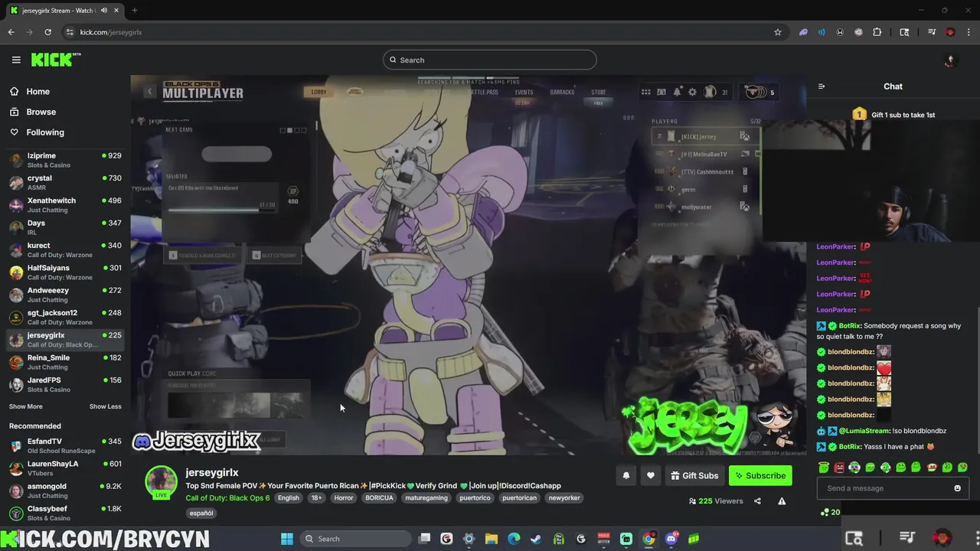This screenshot has height=551, width=980.
Task: Open sgt_jackson12 channel
Action: pos(65,317)
